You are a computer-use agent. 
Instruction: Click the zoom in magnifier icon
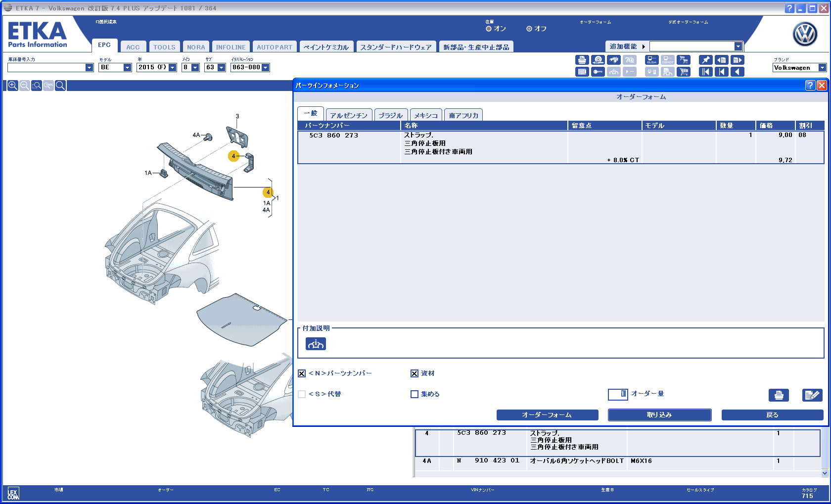point(13,86)
